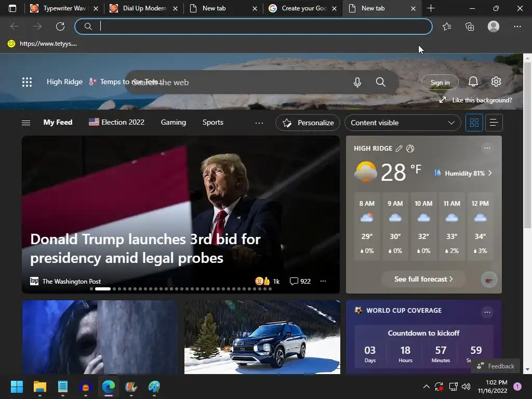This screenshot has width=532, height=399.
Task: Open tetyys favorites bar bookmark
Action: click(43, 44)
